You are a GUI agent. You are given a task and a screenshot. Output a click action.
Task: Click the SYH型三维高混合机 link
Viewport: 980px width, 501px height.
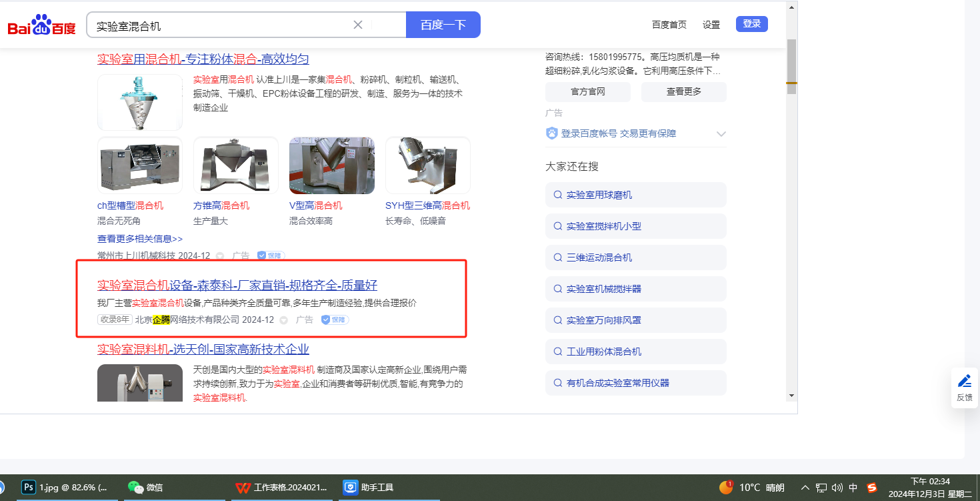coord(428,205)
